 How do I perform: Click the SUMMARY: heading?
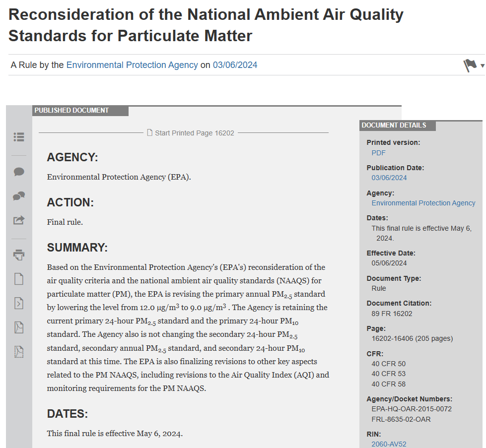[x=77, y=248]
